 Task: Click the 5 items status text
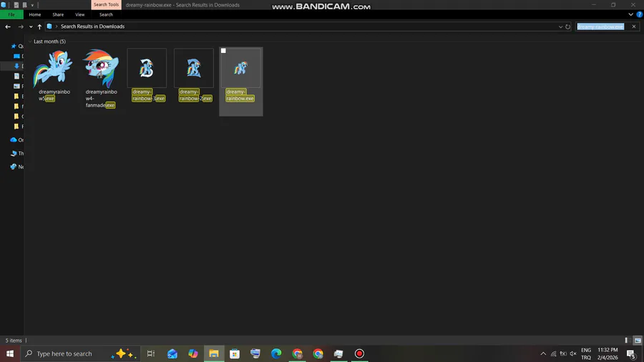tap(14, 341)
